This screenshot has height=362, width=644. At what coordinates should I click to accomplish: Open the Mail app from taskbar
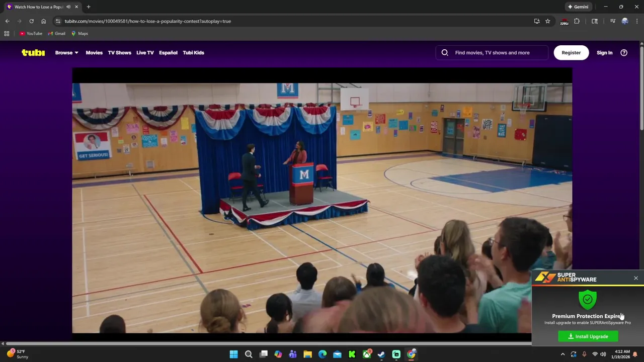tap(337, 354)
